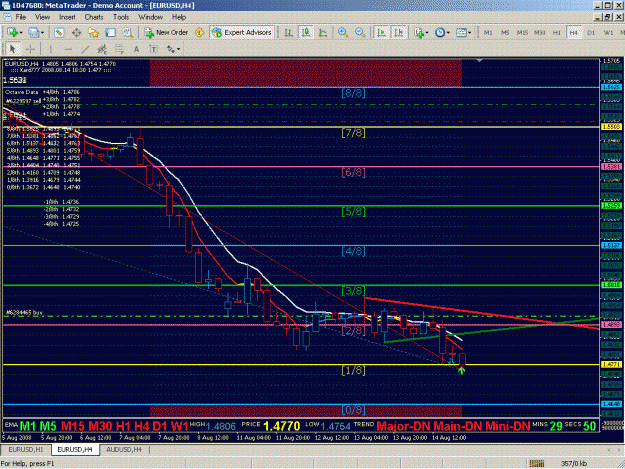Click the '[4/8]' level label

pyautogui.click(x=353, y=251)
